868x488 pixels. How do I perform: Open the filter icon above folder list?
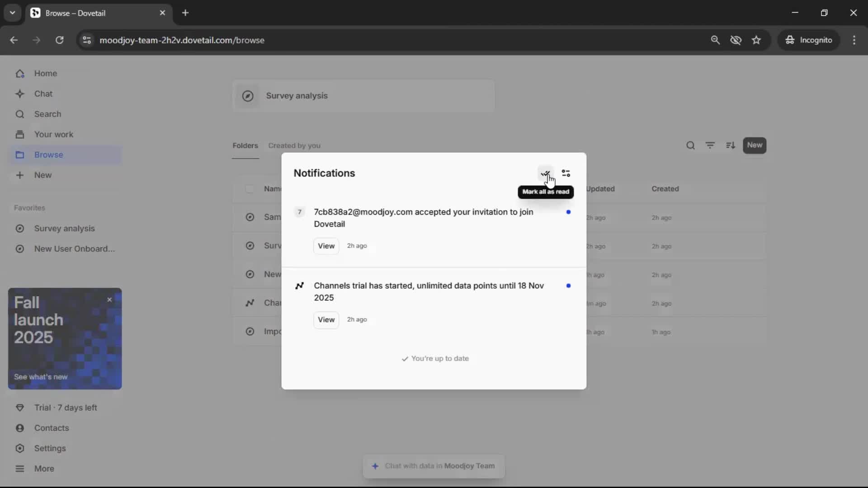(x=710, y=145)
